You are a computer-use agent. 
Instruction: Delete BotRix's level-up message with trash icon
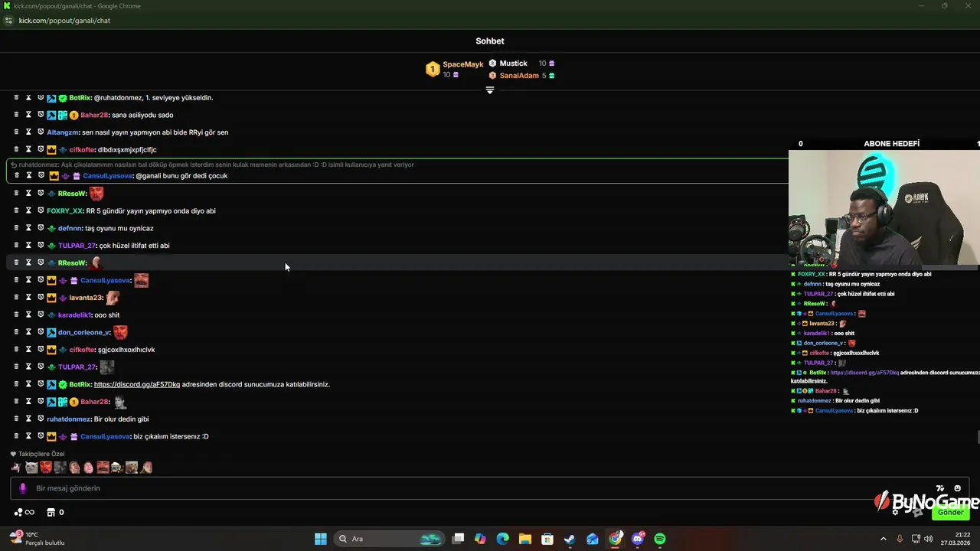pos(16,98)
